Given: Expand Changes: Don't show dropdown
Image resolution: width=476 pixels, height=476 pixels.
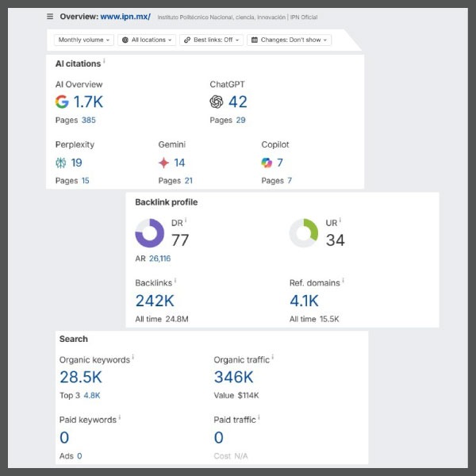Looking at the screenshot, I should coord(289,40).
